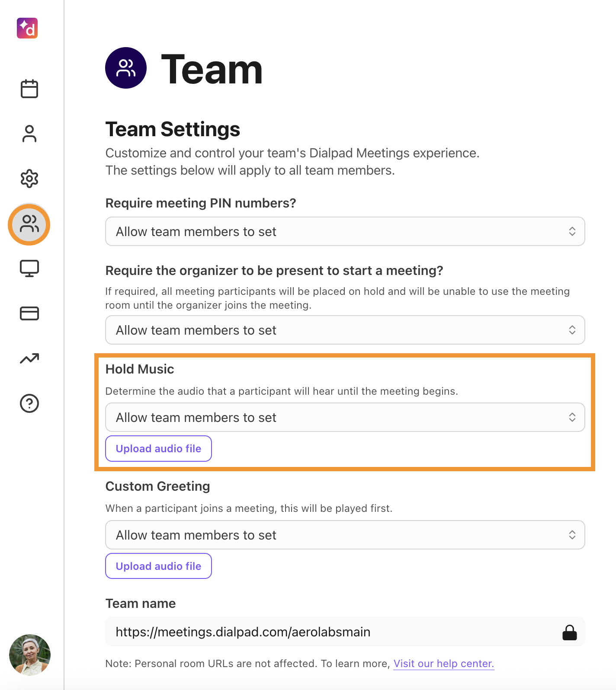The image size is (616, 690).
Task: Open the Visit our help center link
Action: coord(444,664)
